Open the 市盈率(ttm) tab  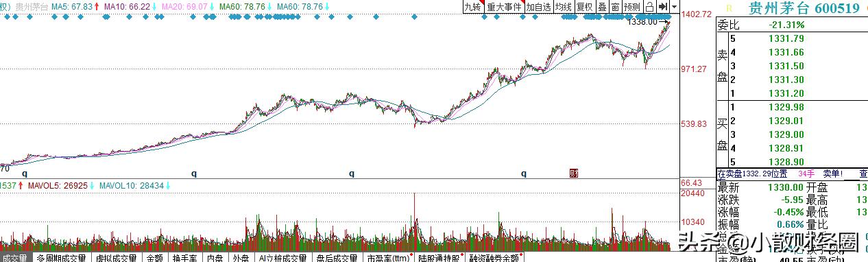coord(388,258)
